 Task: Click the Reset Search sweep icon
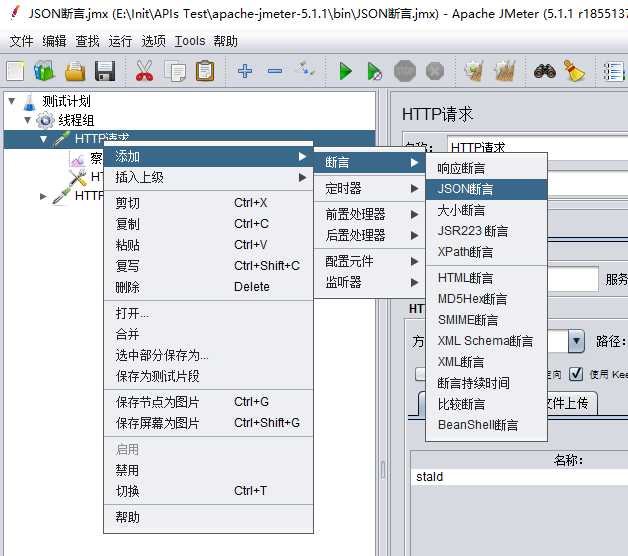[x=575, y=71]
